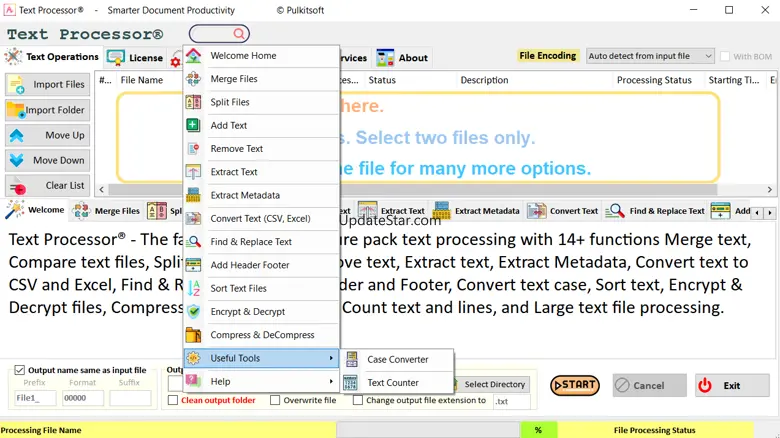Click the Encrypt & Decrypt shield icon

(194, 312)
